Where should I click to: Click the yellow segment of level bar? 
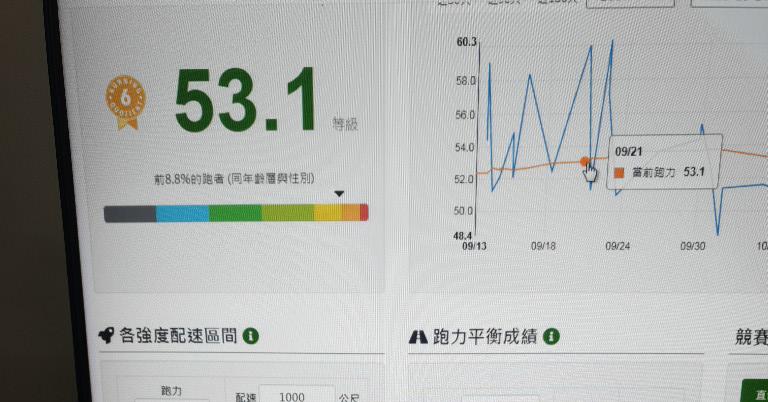[x=328, y=213]
